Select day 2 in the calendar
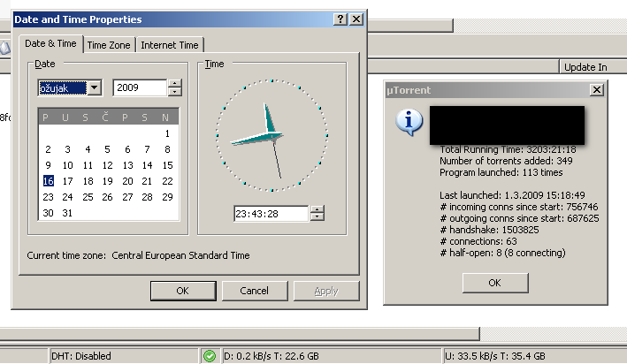The height and width of the screenshot is (364, 627). 48,149
